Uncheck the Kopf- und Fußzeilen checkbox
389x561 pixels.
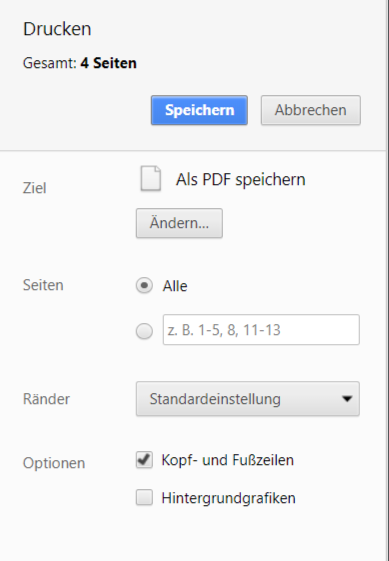[x=144, y=460]
